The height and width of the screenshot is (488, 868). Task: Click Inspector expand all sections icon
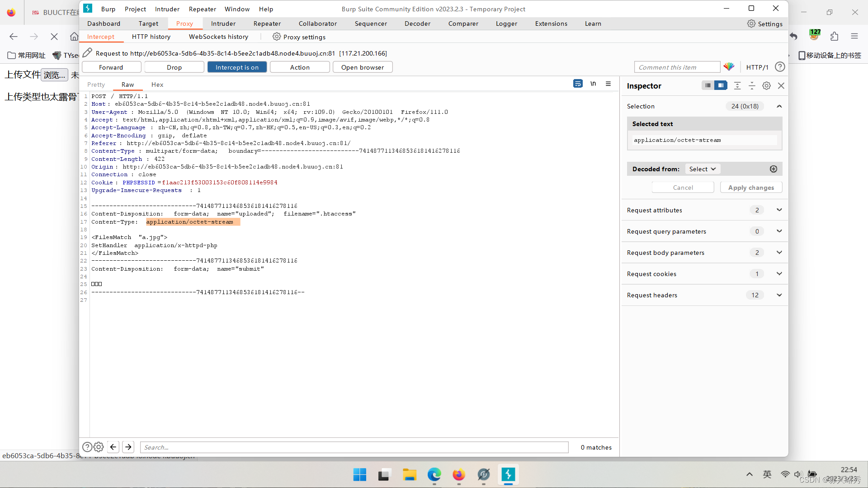[x=737, y=85]
